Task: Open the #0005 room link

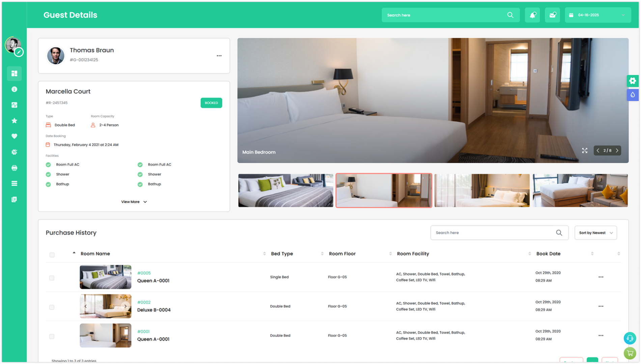Action: (144, 273)
